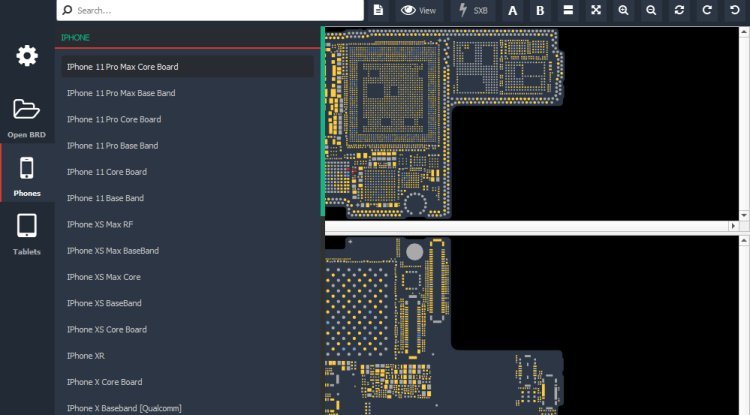The height and width of the screenshot is (415, 750).
Task: Focus the Search input field
Action: pos(210,10)
